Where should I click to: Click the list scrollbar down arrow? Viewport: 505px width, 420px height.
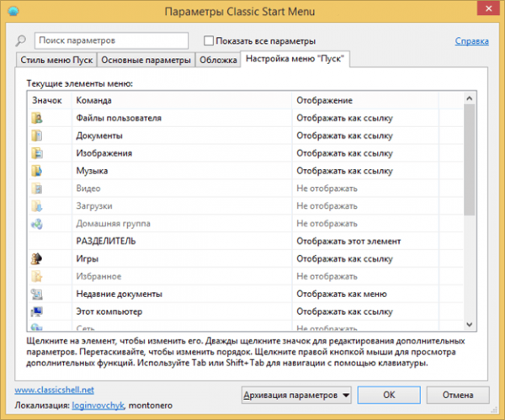[470, 324]
